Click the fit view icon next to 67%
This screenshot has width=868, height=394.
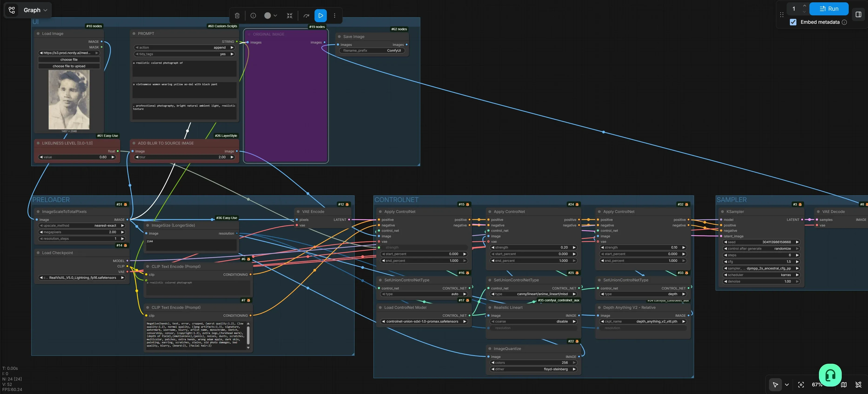coord(801,384)
